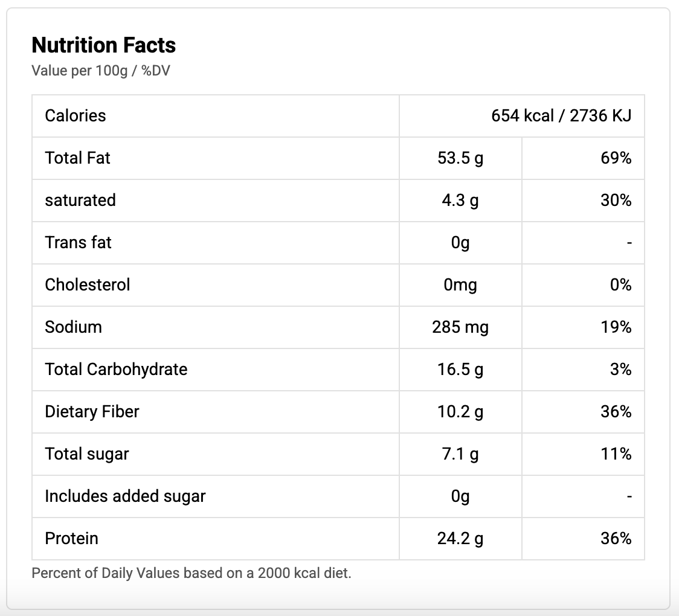Click the 24.2 g protein amount
679x616 pixels.
pyautogui.click(x=460, y=538)
